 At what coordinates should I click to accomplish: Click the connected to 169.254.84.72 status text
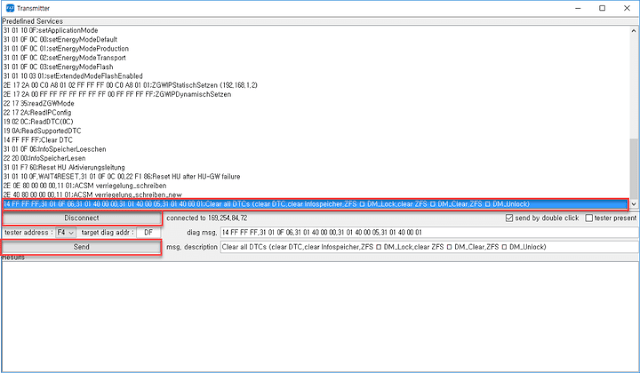point(207,218)
